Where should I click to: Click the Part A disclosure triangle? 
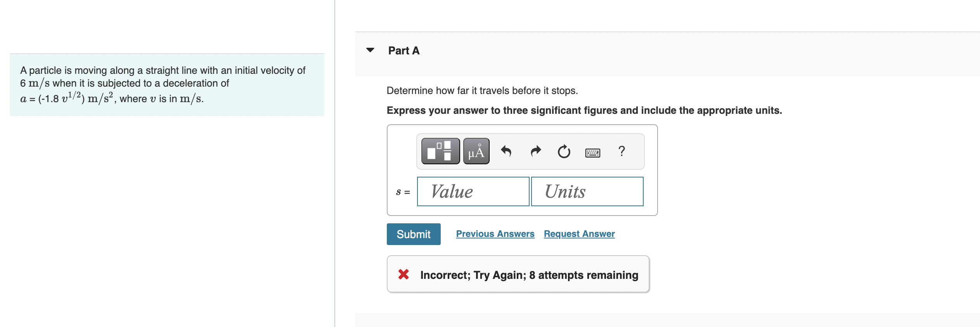point(370,49)
